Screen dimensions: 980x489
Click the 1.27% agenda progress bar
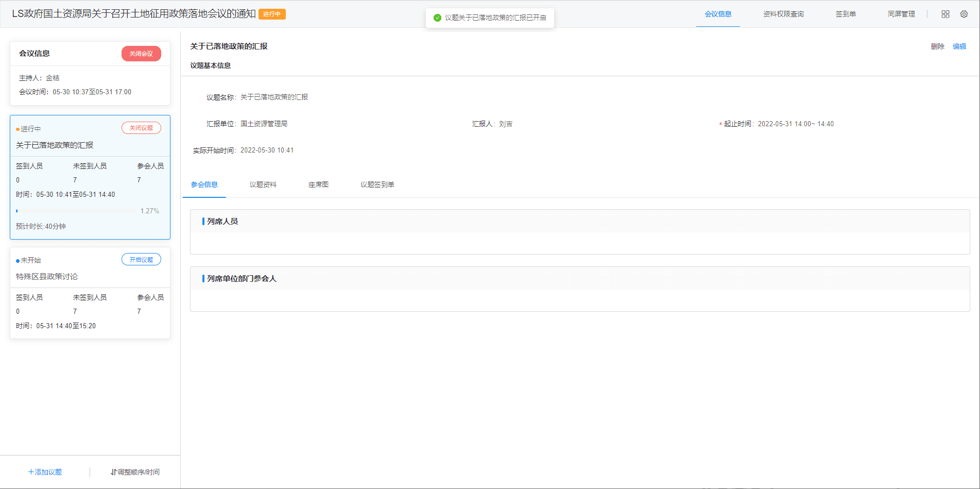76,211
